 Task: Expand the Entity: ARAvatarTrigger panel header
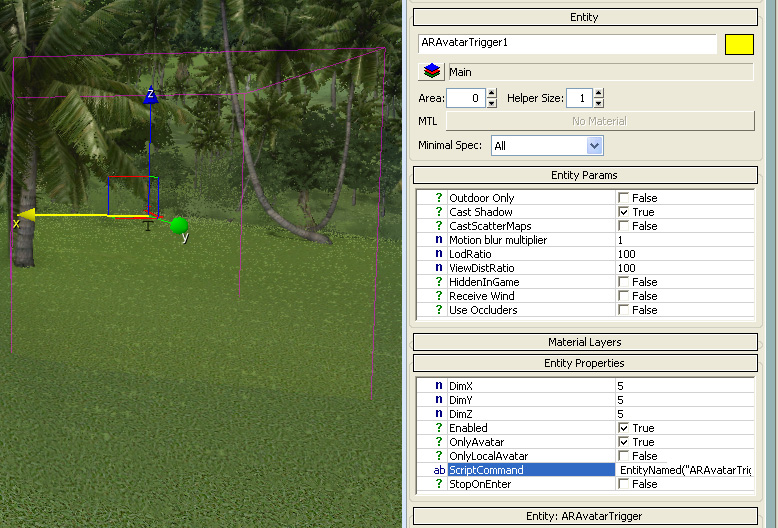[x=585, y=516]
